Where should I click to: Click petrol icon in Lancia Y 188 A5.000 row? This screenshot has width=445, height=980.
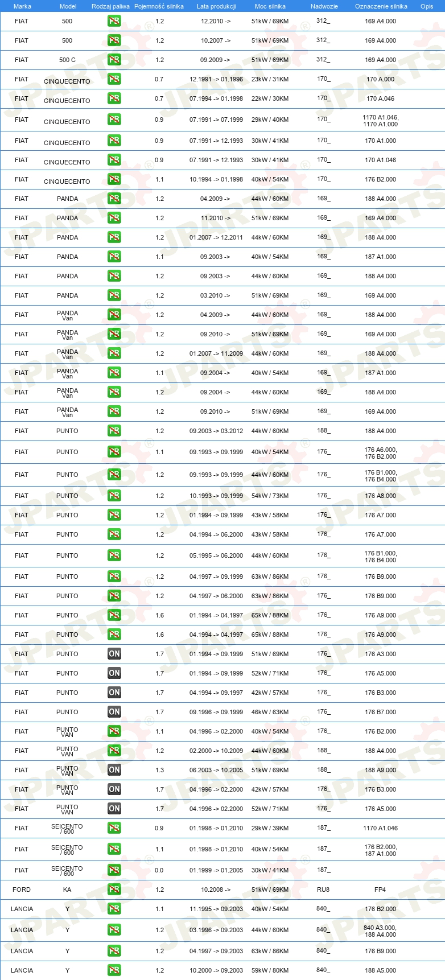click(114, 970)
